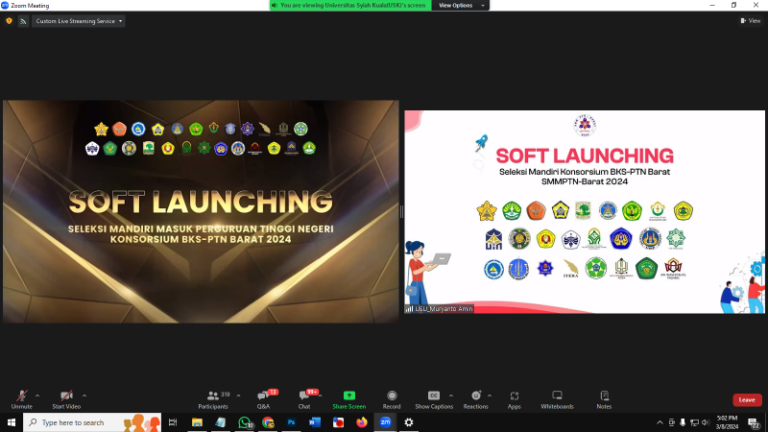The image size is (768, 432).
Task: Click the network icon in system tray
Action: (x=694, y=422)
